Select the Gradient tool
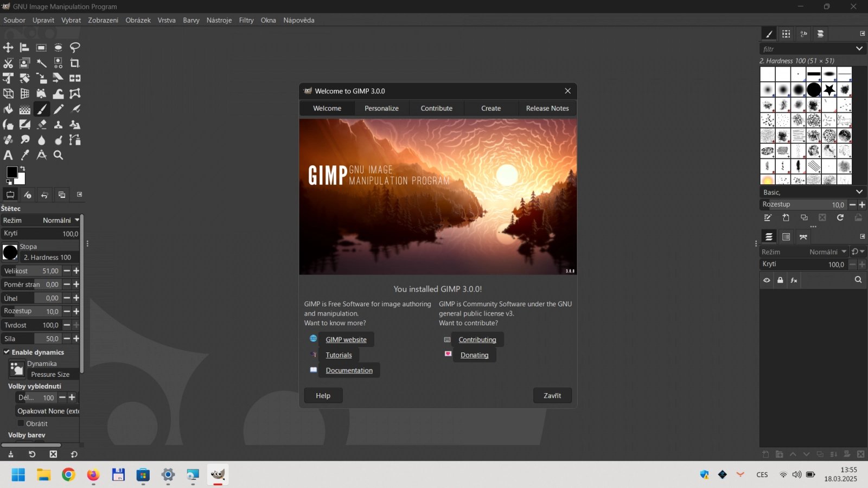The image size is (868, 488). click(24, 109)
